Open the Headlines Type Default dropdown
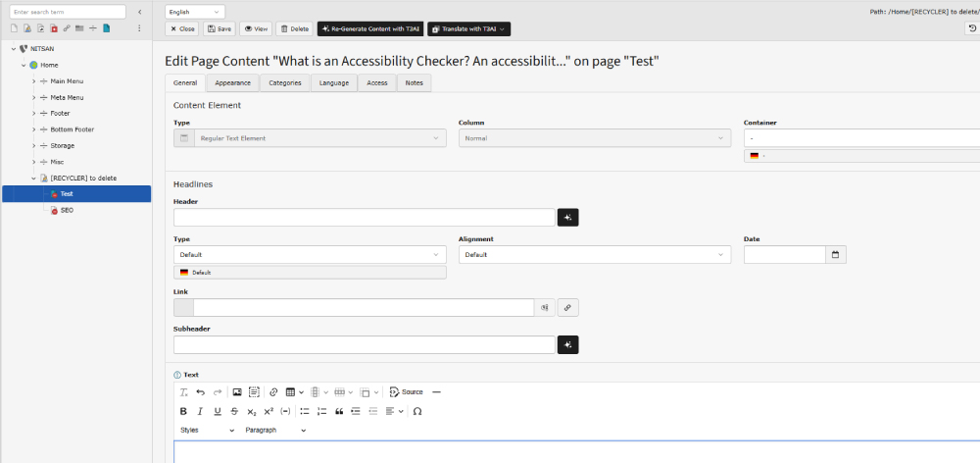Viewport: 980px width, 463px height. (310, 255)
